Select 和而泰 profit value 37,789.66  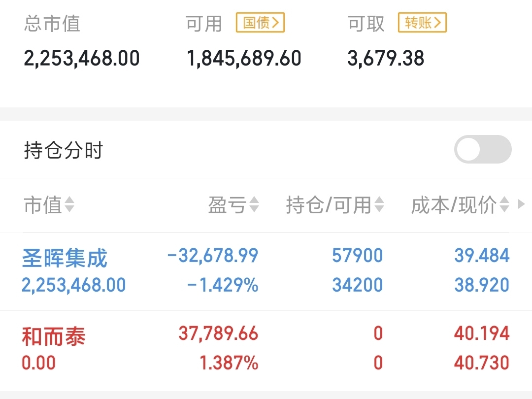click(x=219, y=333)
